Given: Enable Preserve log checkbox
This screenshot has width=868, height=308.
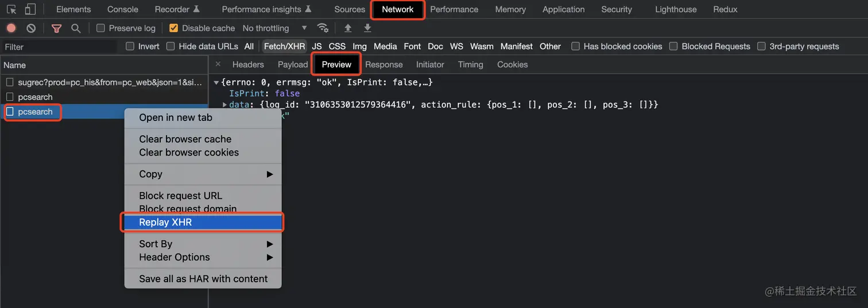Looking at the screenshot, I should click(100, 28).
